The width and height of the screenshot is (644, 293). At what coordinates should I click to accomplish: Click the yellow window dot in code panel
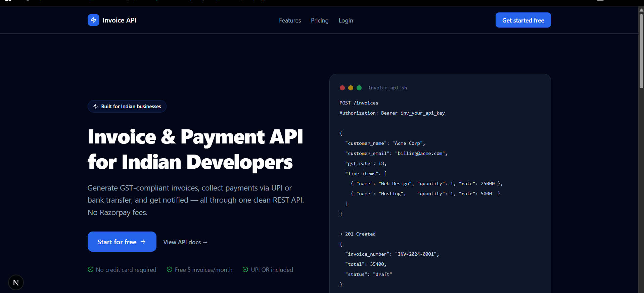[351, 88]
